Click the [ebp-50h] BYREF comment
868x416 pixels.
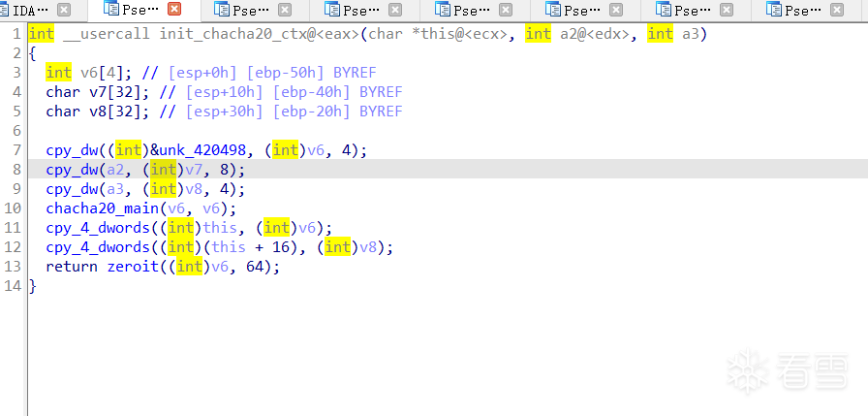pos(311,73)
